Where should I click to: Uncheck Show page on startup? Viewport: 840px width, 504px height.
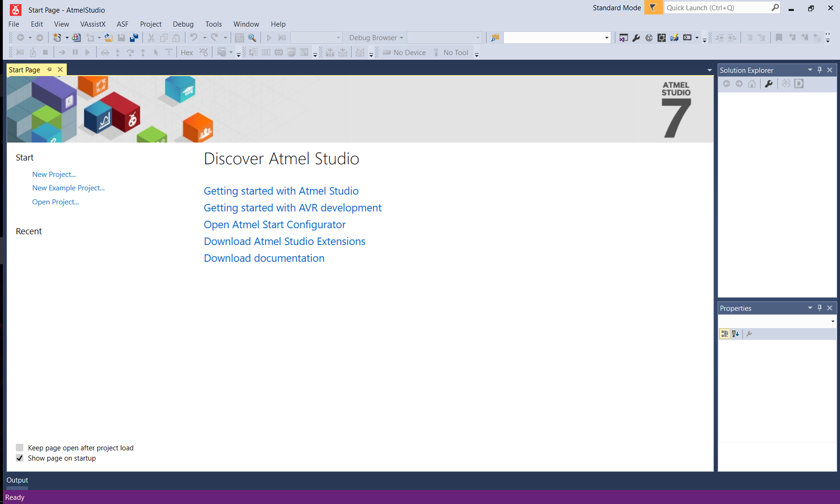click(20, 458)
